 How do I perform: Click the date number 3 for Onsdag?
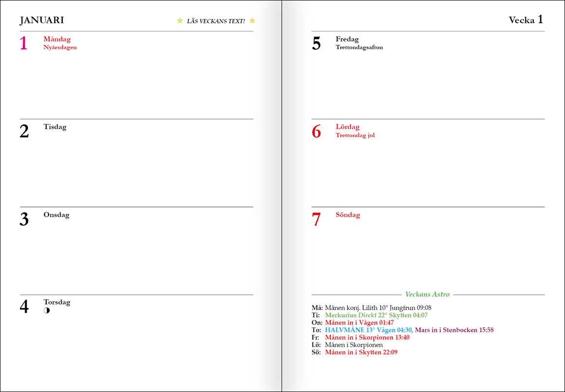coord(24,220)
